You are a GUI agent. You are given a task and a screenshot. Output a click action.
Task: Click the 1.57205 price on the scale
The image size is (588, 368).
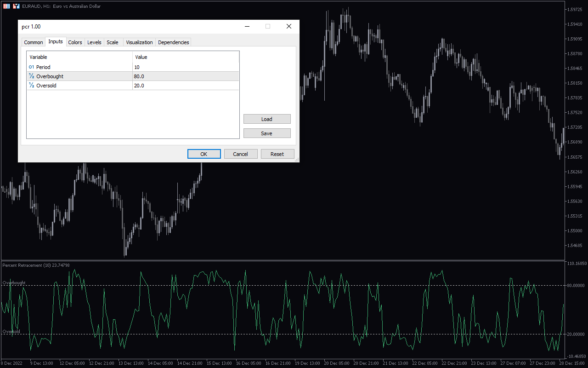576,127
